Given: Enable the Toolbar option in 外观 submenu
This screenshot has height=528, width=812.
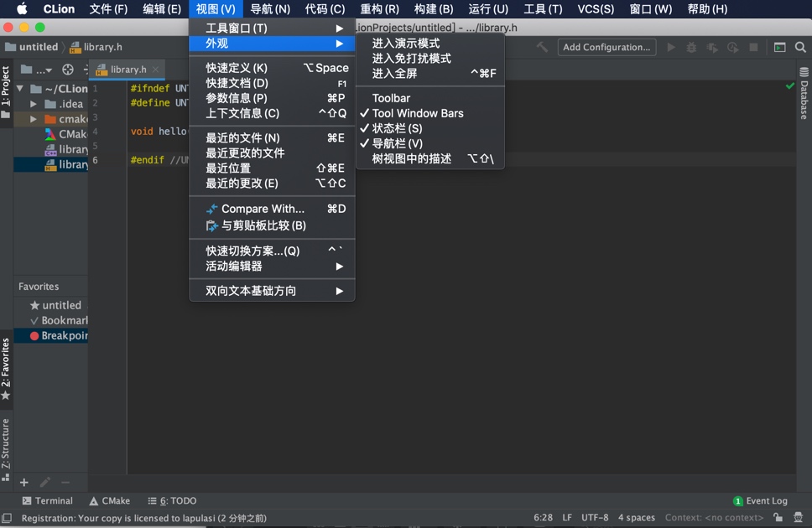Looking at the screenshot, I should point(391,98).
